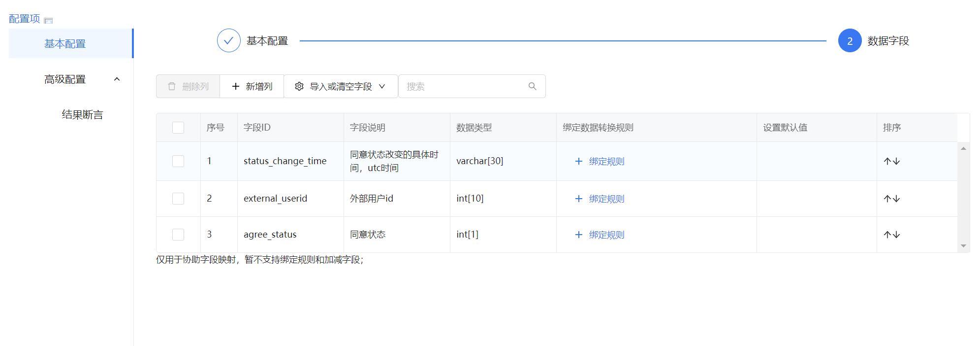Click 绑定规则 link for status_change_time

click(606, 161)
